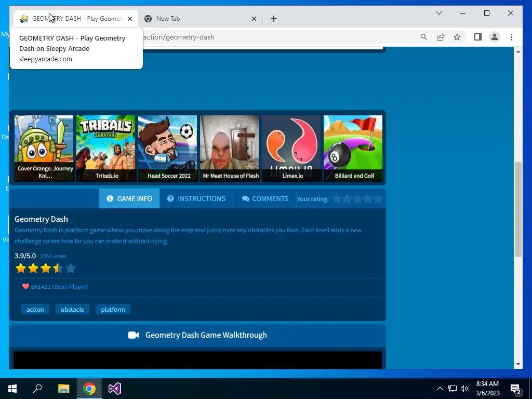
Task: Open Chrome's three-dot menu
Action: point(511,37)
